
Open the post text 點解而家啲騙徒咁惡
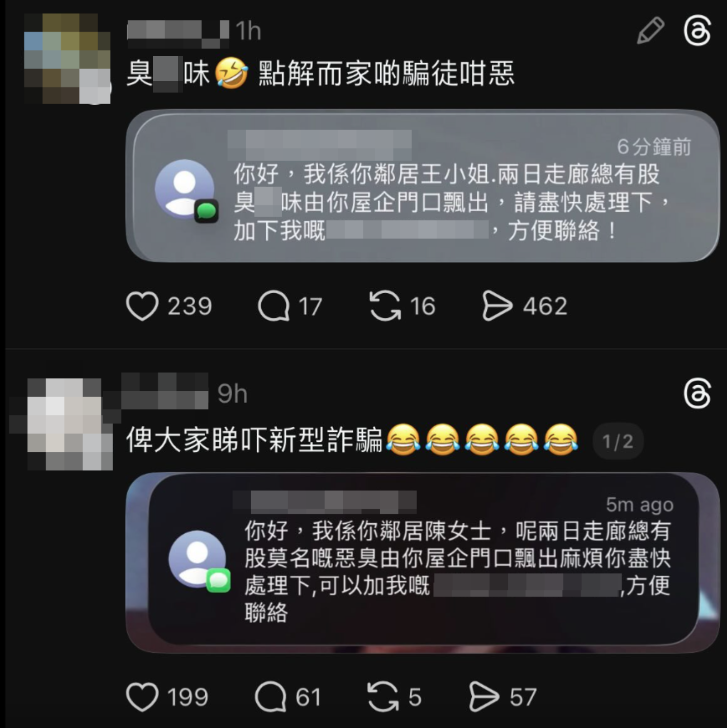pyautogui.click(x=386, y=75)
